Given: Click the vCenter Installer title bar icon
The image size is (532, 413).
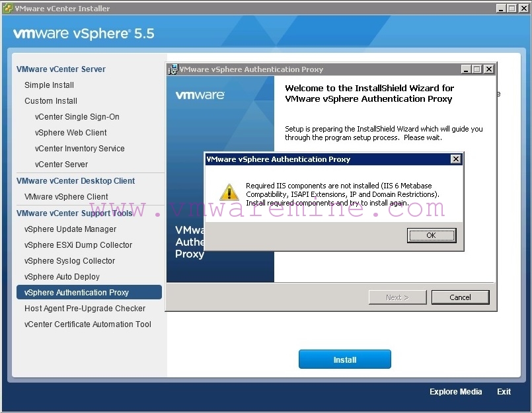Looking at the screenshot, I should [7, 8].
